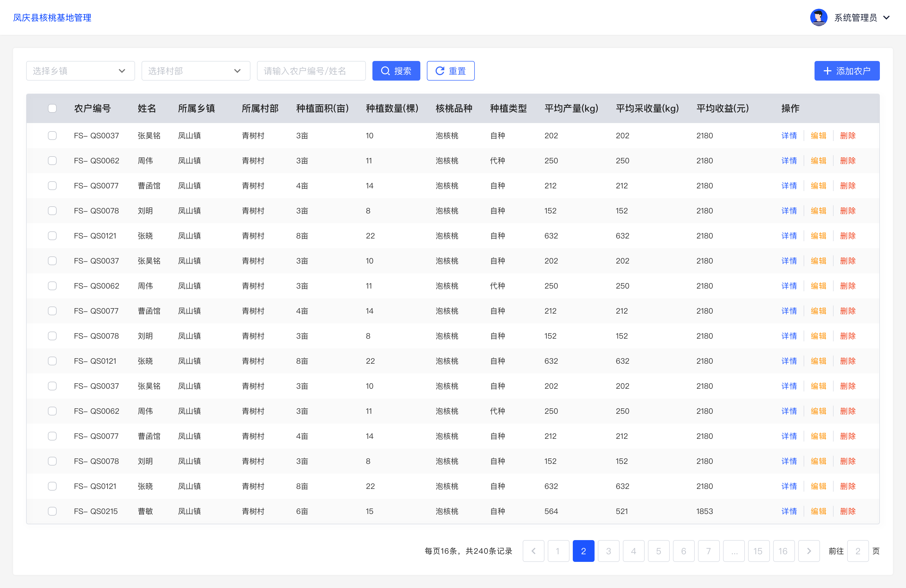Image resolution: width=906 pixels, height=588 pixels.
Task: Open the 选择乡镇 dropdown
Action: (x=80, y=71)
